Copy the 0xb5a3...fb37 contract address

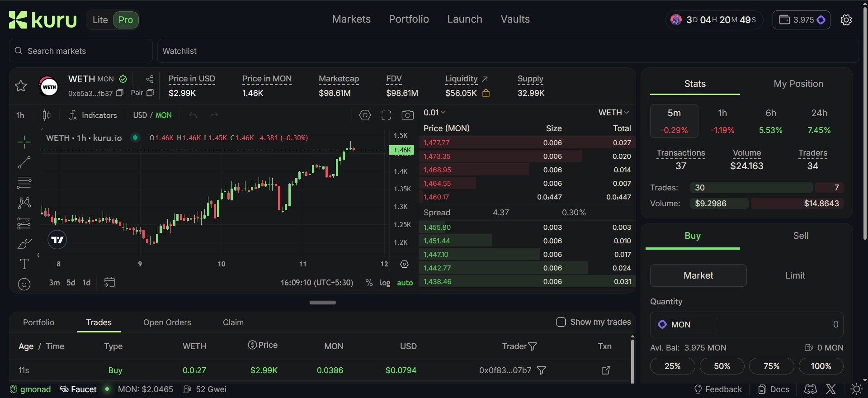(120, 93)
